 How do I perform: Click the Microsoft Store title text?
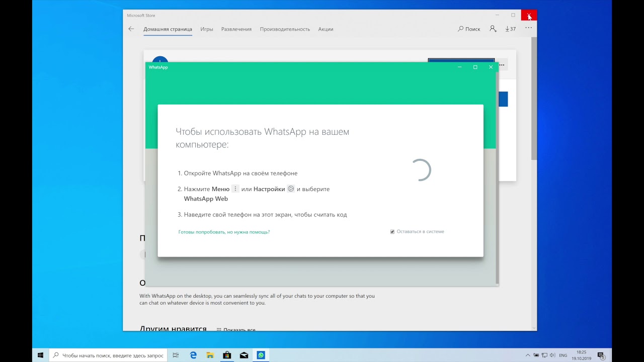tap(140, 15)
